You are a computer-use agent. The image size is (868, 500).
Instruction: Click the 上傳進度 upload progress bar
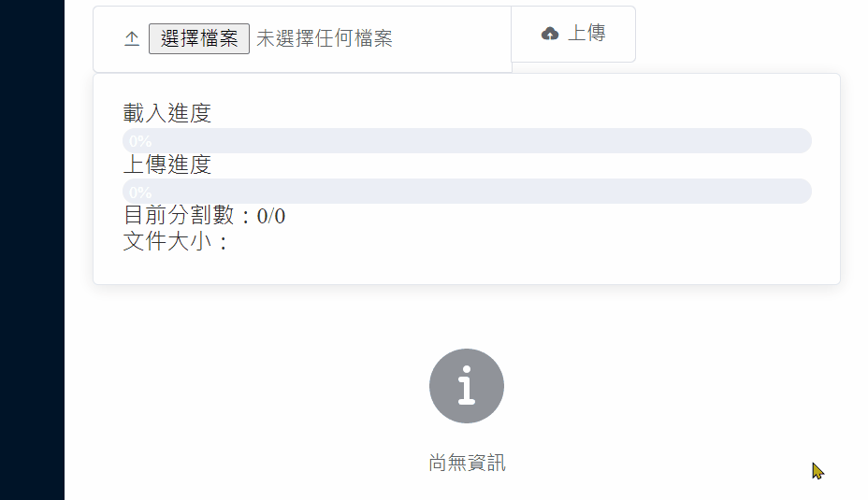(x=468, y=192)
